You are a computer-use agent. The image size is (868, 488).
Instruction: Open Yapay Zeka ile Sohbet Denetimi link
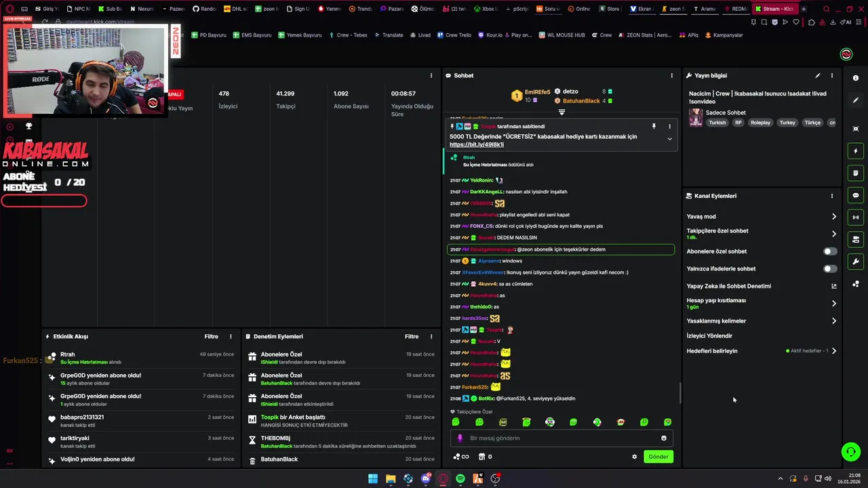(762, 286)
